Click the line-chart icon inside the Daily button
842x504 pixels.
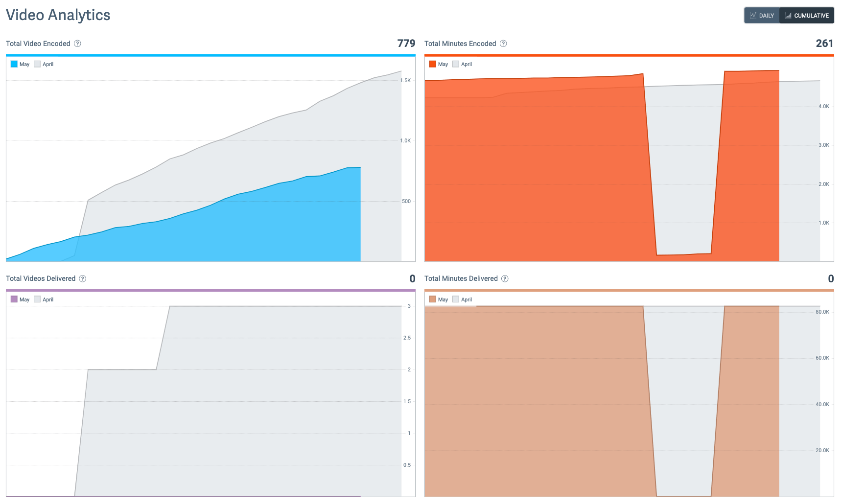pos(752,15)
